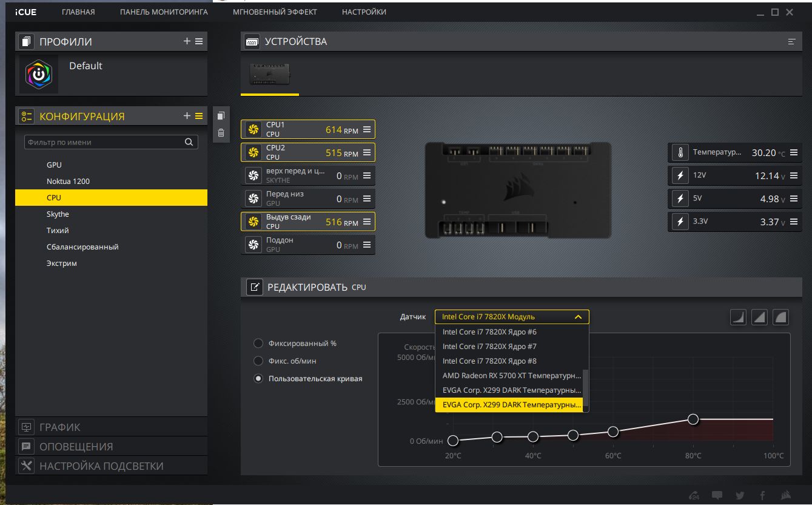
Task: Click the lightning icon next to 5V
Action: click(680, 198)
